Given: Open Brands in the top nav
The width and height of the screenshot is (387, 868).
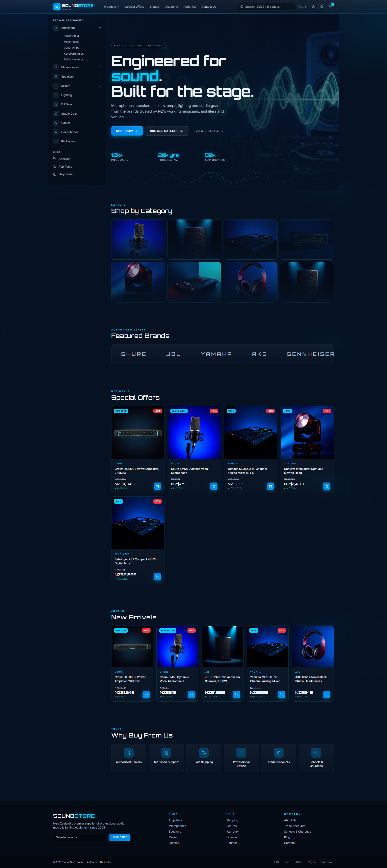Looking at the screenshot, I should point(154,7).
